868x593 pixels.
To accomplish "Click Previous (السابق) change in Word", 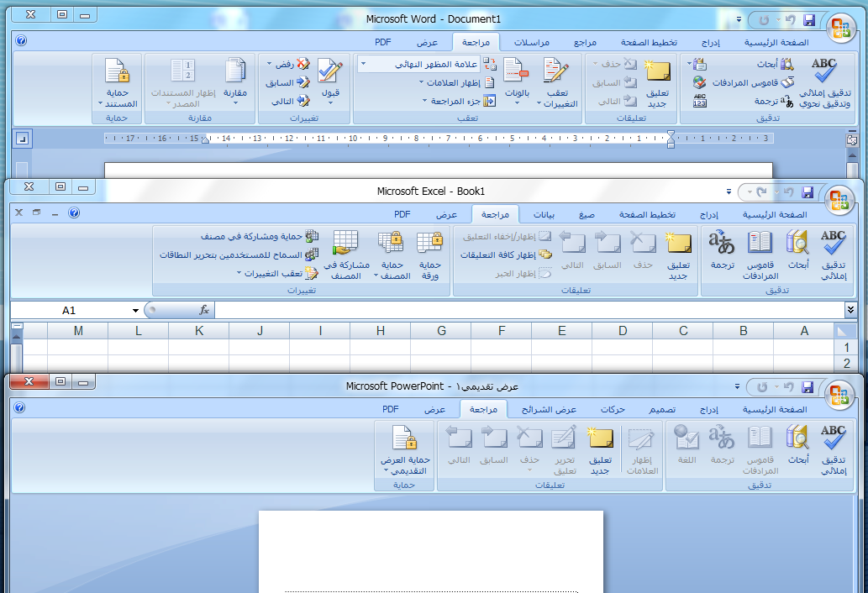I will pyautogui.click(x=287, y=83).
